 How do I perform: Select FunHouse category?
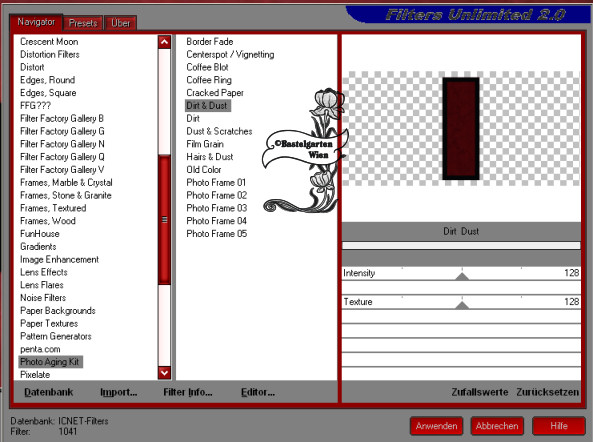[x=40, y=234]
